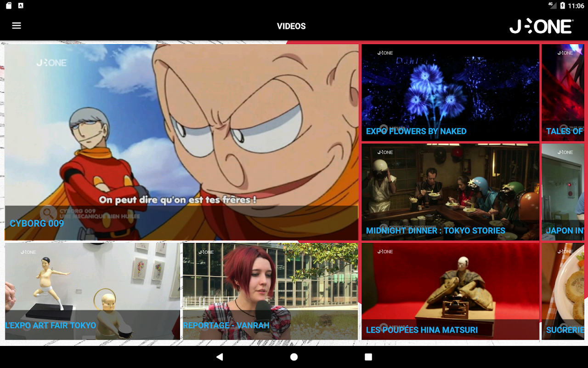The image size is (588, 368).
Task: Play the Reportage - Vanrah video
Action: [x=270, y=291]
